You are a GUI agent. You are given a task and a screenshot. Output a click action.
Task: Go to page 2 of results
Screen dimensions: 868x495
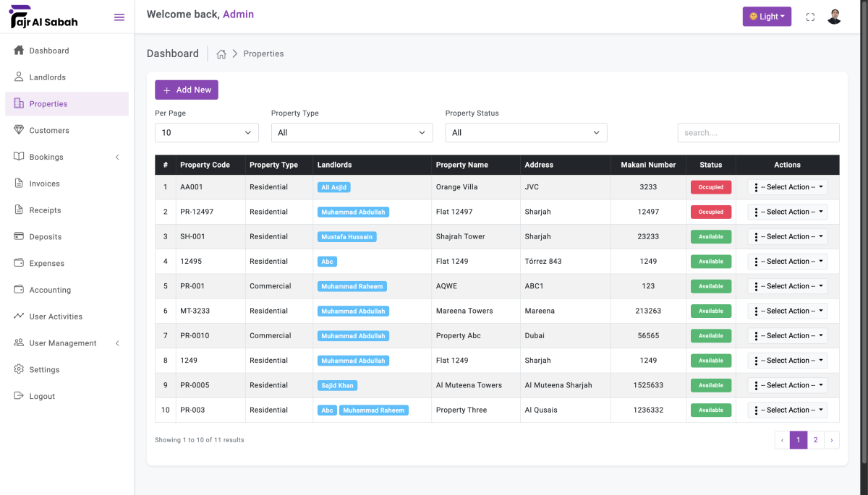(815, 440)
